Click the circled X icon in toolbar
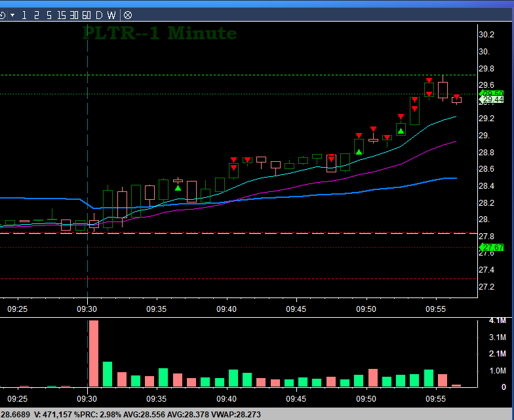The image size is (514, 420). coord(128,15)
